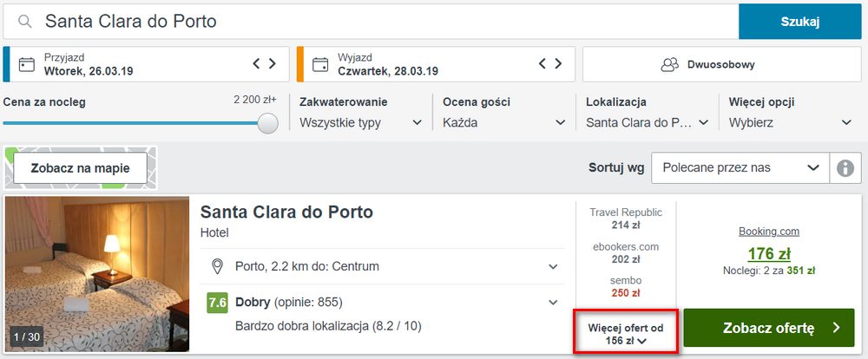Go to previous check-in date arrow
The height and width of the screenshot is (359, 868).
coord(257,63)
